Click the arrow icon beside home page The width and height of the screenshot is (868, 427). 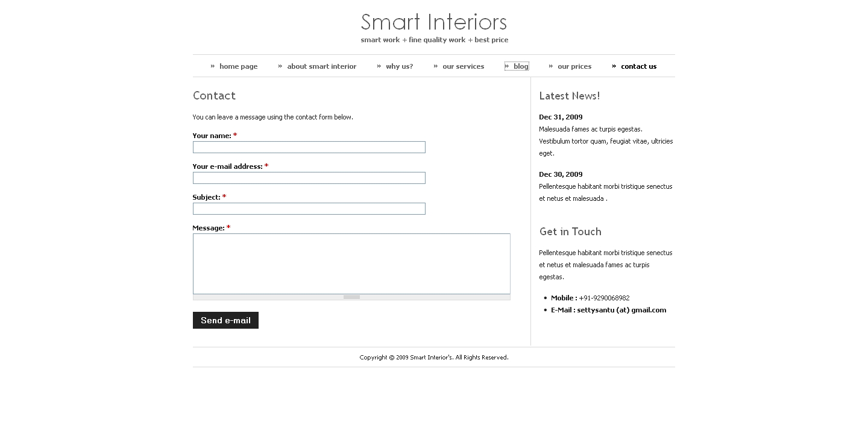pos(212,66)
